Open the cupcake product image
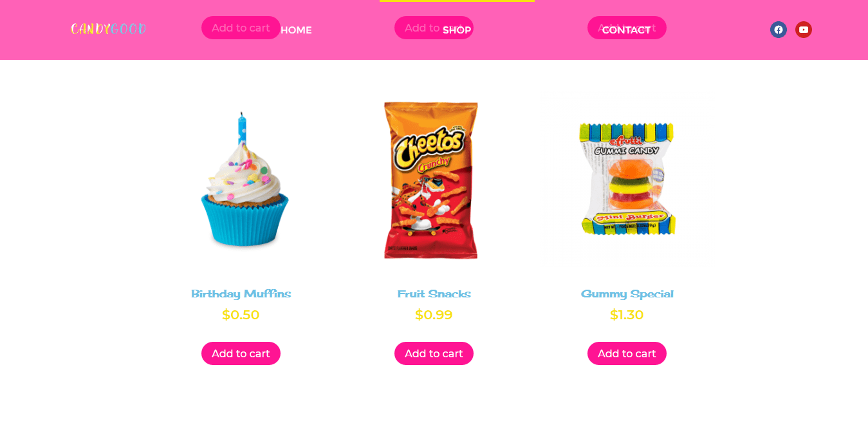868x421 pixels. tap(244, 180)
